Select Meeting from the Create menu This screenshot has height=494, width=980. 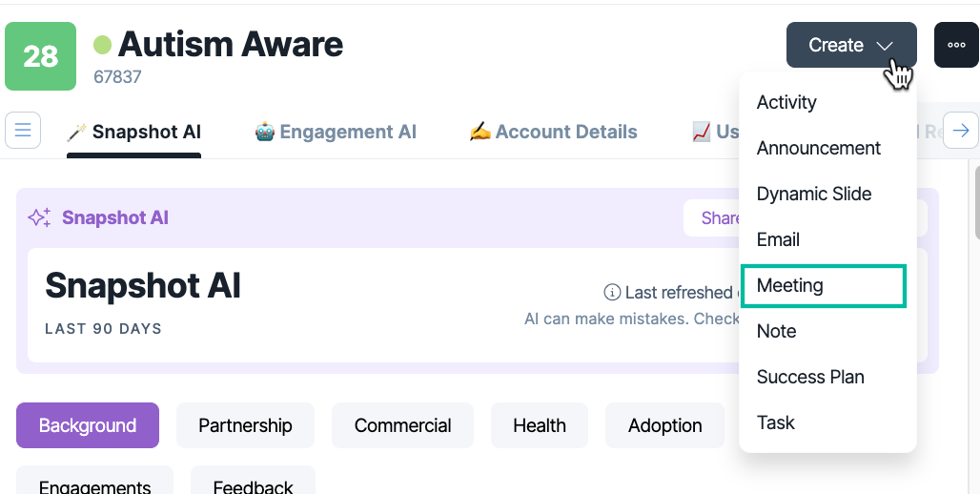point(823,286)
